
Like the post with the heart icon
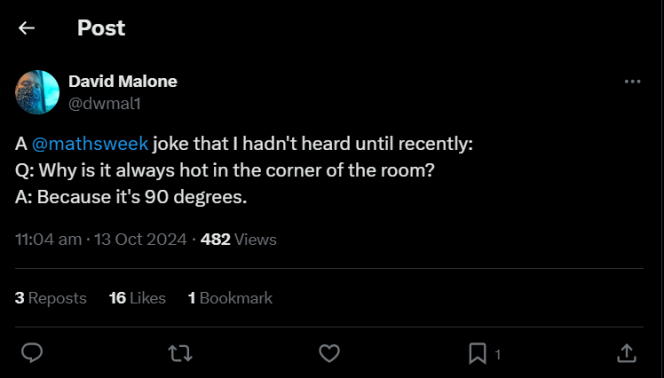click(x=329, y=353)
